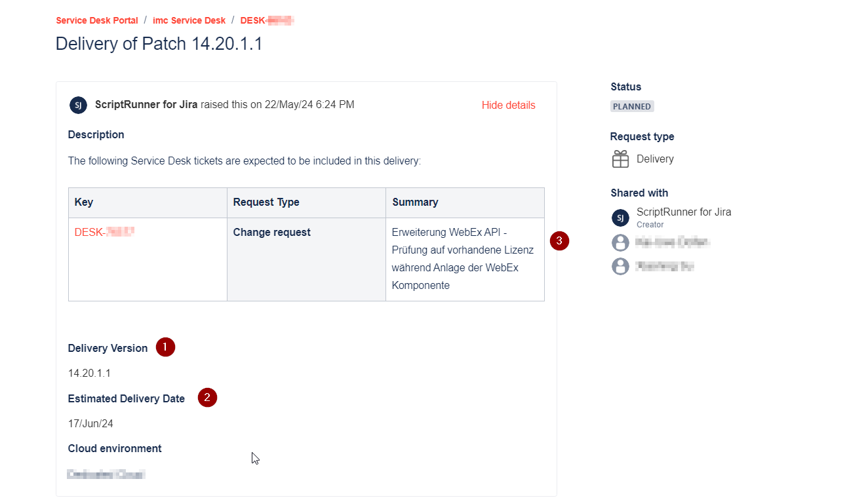Collapse the request with Hide details
The image size is (868, 498).
click(508, 105)
